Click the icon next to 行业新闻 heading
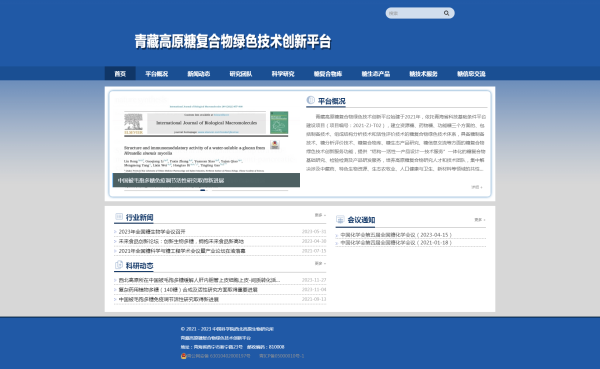600x369 pixels. [x=119, y=217]
